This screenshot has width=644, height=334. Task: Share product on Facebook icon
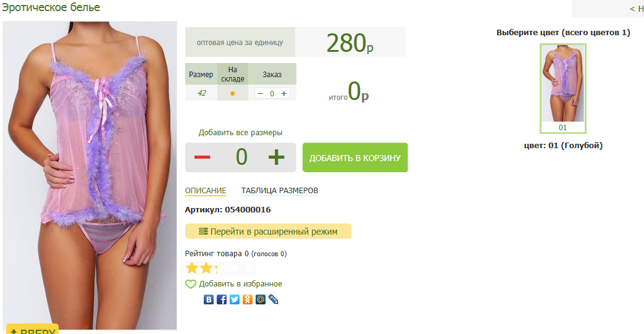222,299
